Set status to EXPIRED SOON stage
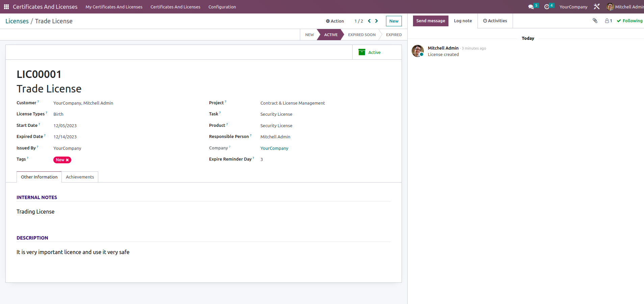The image size is (644, 304). [362, 35]
